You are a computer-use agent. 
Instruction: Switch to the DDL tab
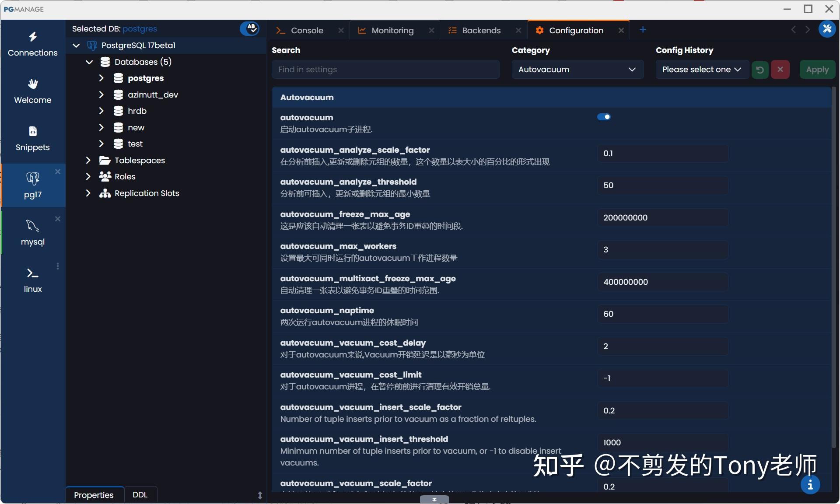pyautogui.click(x=140, y=494)
